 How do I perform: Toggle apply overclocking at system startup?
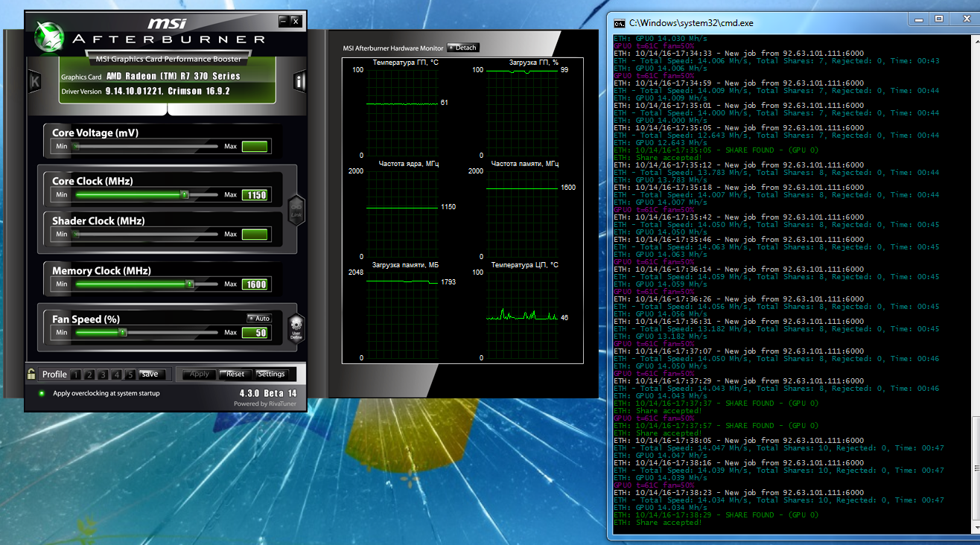tap(42, 393)
